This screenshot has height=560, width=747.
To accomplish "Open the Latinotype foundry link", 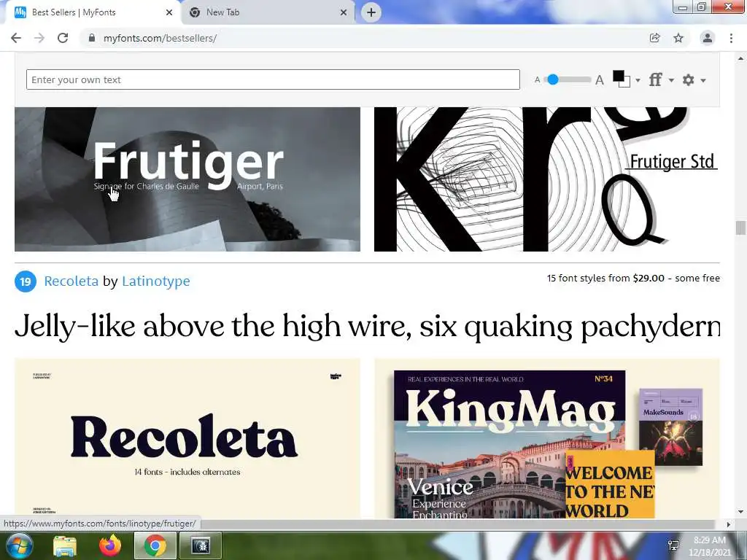I will click(156, 281).
